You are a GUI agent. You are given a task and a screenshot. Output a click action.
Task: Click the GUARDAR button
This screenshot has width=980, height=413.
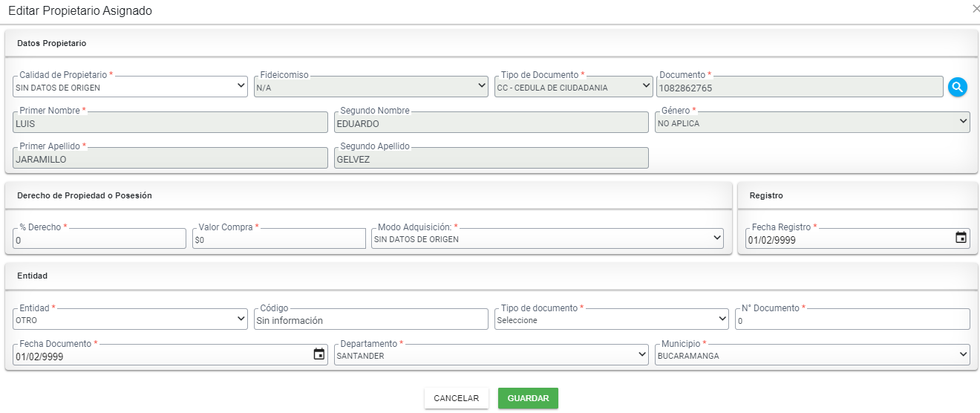(528, 398)
